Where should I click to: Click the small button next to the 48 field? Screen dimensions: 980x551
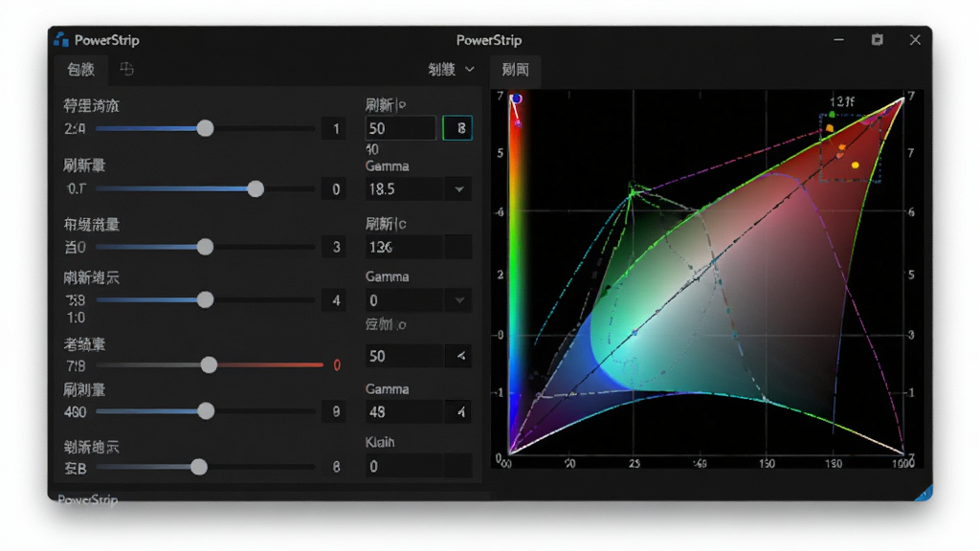coord(460,412)
